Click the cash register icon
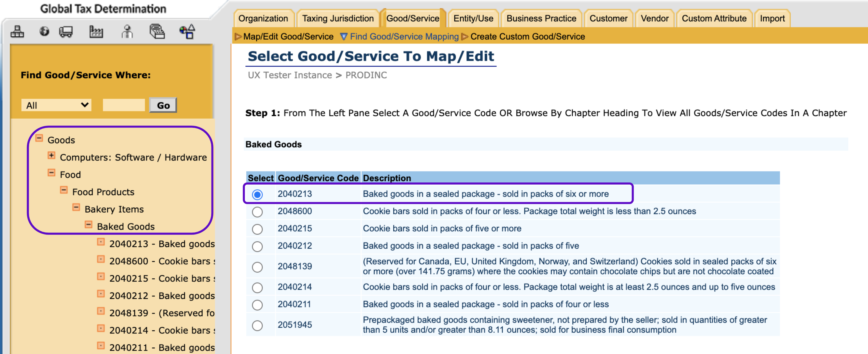 157,32
